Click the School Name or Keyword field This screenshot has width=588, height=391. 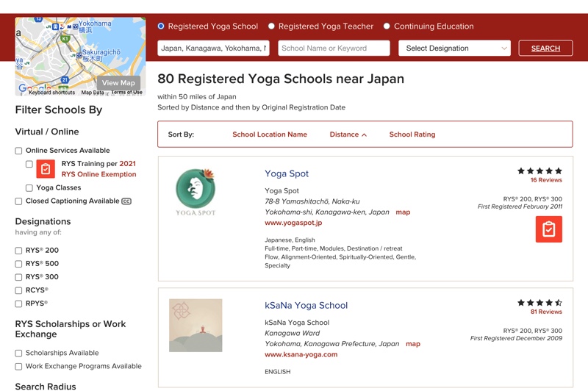coord(334,49)
